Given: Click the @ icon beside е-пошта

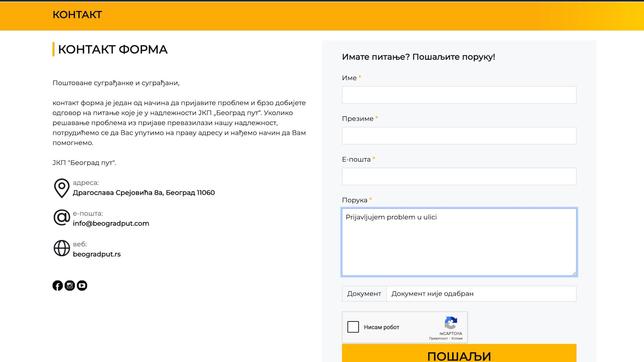Looking at the screenshot, I should (61, 218).
